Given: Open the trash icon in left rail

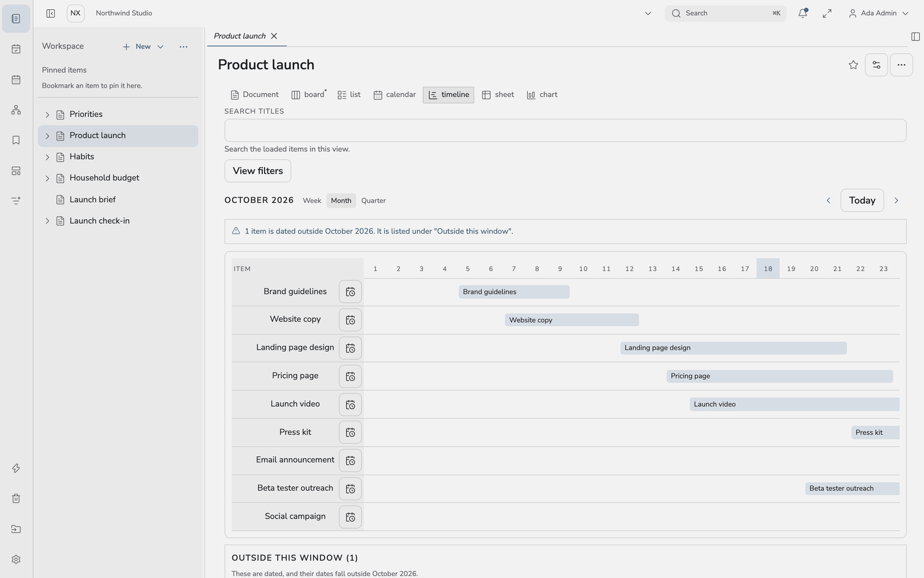Looking at the screenshot, I should tap(16, 498).
